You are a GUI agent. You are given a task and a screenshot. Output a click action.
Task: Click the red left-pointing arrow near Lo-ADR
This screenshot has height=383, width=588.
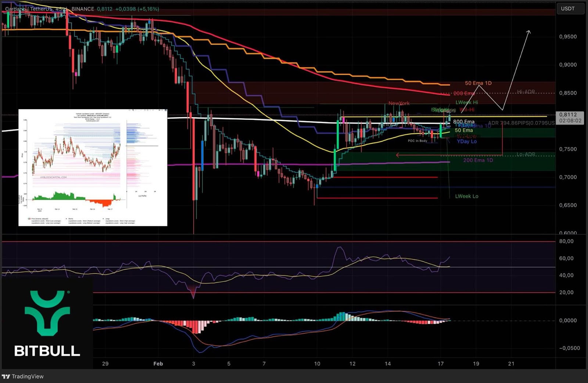coord(398,155)
